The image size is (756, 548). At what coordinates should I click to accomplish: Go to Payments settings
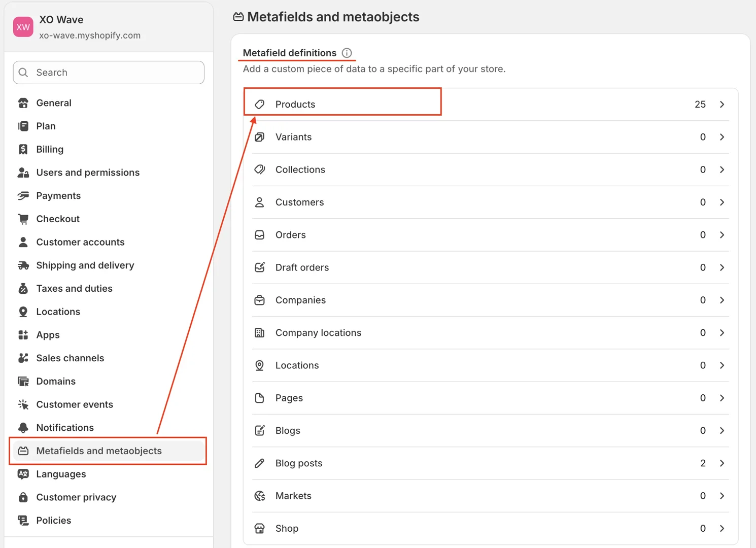click(x=58, y=196)
